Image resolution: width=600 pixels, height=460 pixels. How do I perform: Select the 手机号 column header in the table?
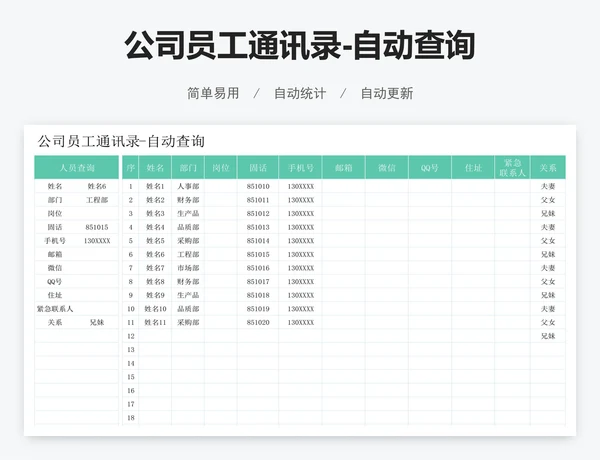click(300, 168)
